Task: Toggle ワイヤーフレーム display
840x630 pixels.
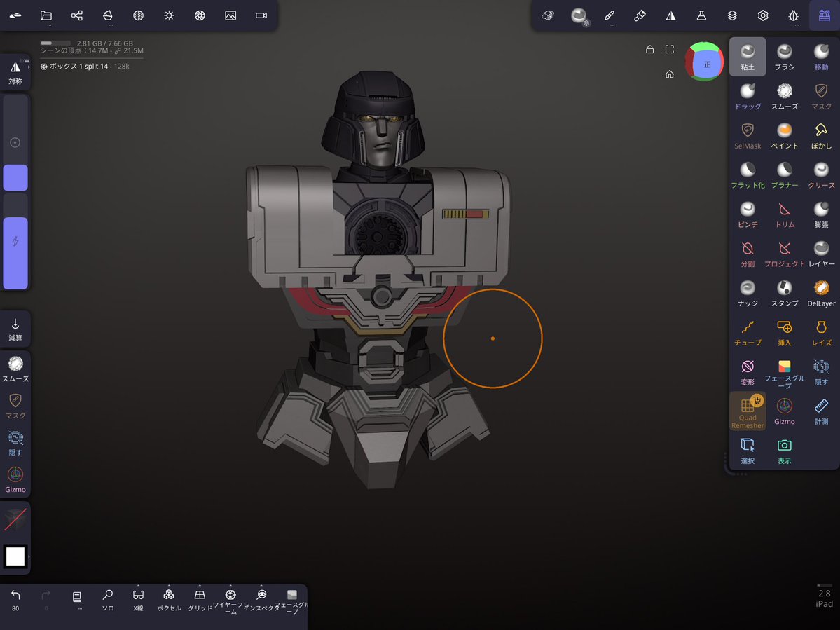Action: coord(230,601)
